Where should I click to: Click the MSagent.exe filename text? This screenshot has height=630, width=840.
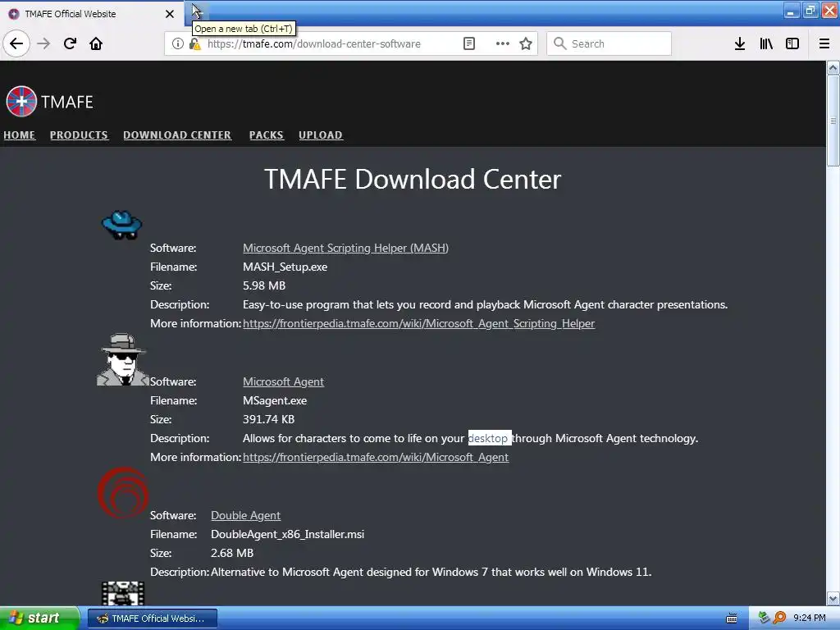tap(275, 400)
